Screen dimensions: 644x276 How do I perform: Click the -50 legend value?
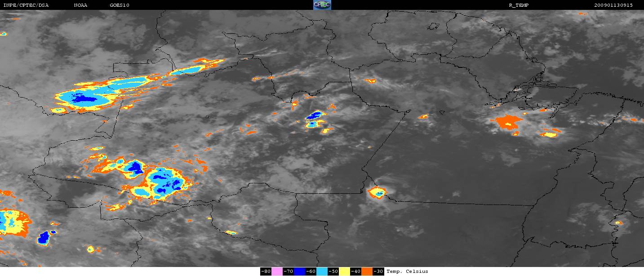click(333, 272)
